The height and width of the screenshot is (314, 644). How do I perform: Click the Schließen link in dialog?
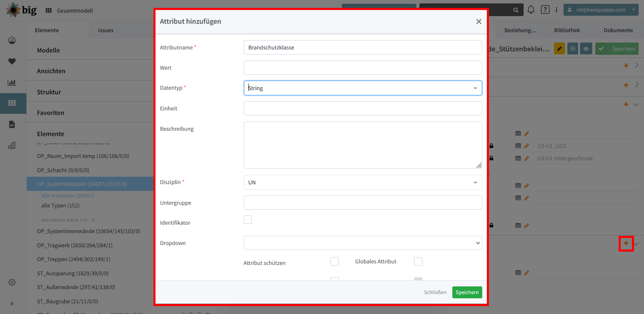coord(435,292)
